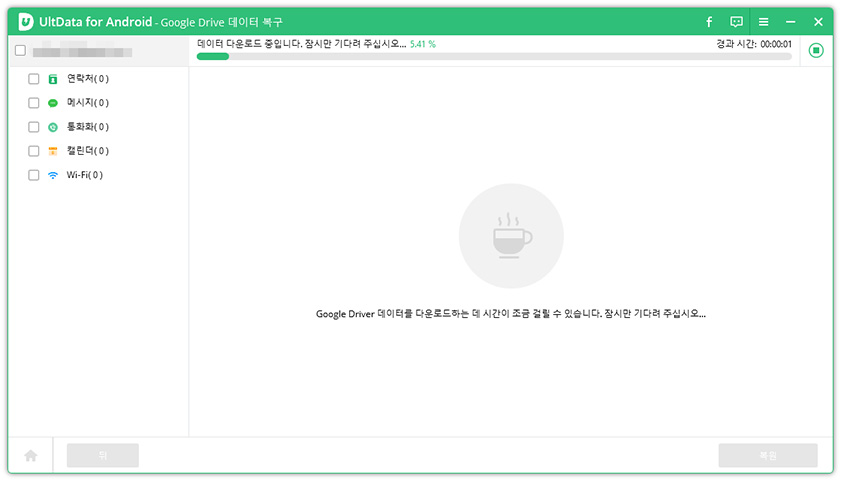Select the 캘린더(0) category label
This screenshot has height=481, width=841.
pyautogui.click(x=88, y=151)
